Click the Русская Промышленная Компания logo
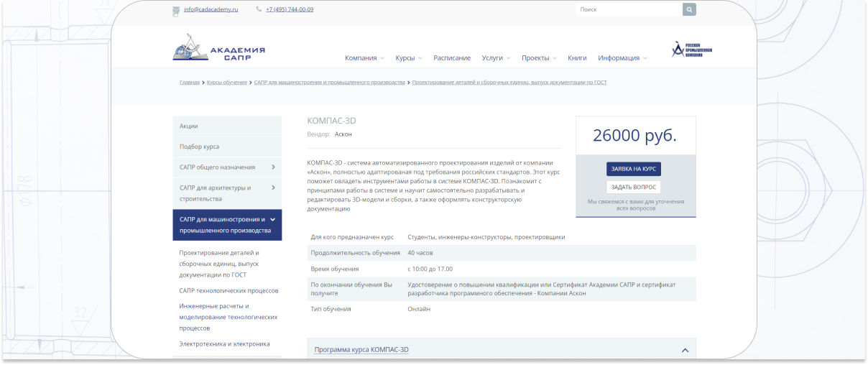The height and width of the screenshot is (365, 868). (691, 49)
